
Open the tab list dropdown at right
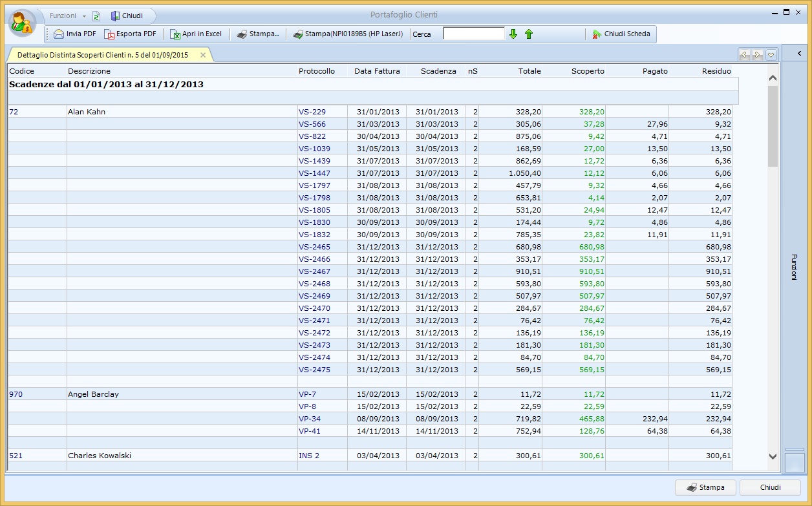pyautogui.click(x=771, y=55)
